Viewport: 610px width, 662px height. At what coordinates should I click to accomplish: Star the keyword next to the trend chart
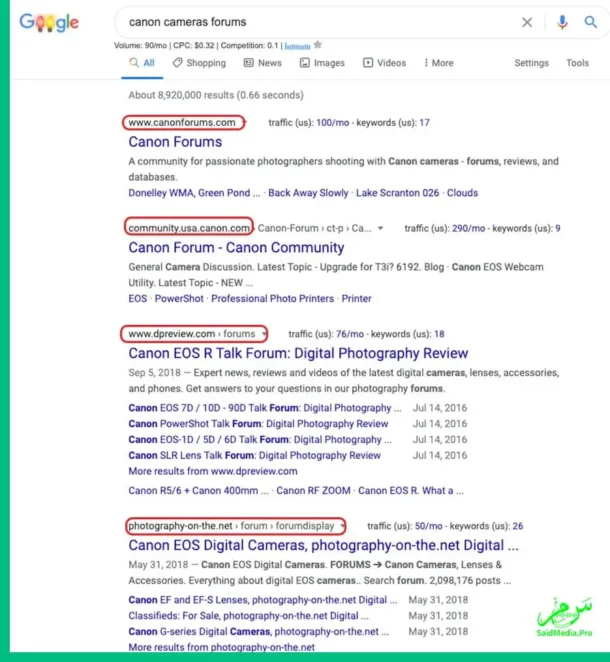[318, 45]
